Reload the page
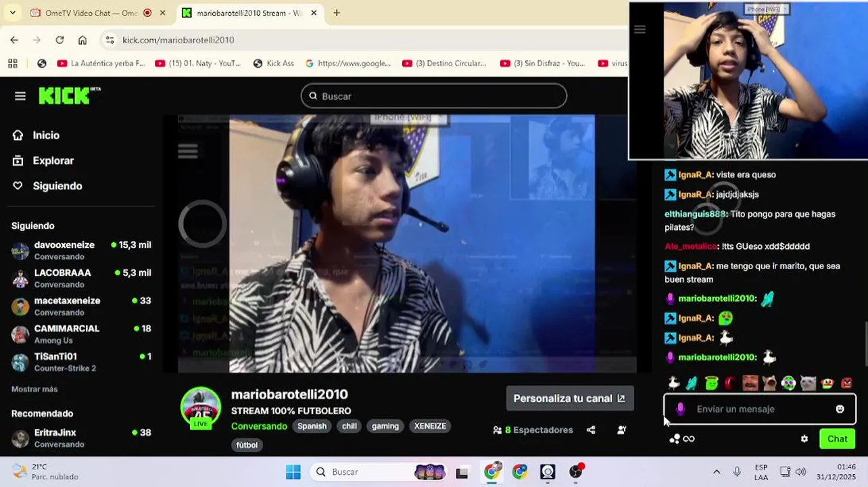The width and height of the screenshot is (868, 487). 59,40
